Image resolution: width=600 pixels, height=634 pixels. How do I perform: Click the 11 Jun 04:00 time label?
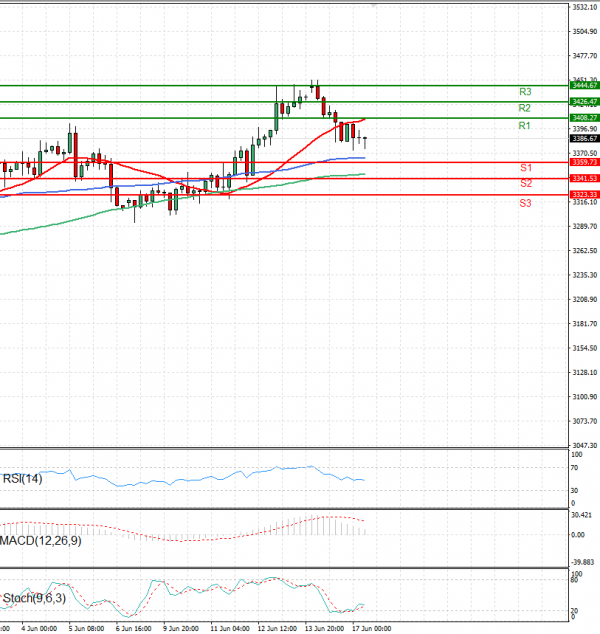(x=230, y=629)
